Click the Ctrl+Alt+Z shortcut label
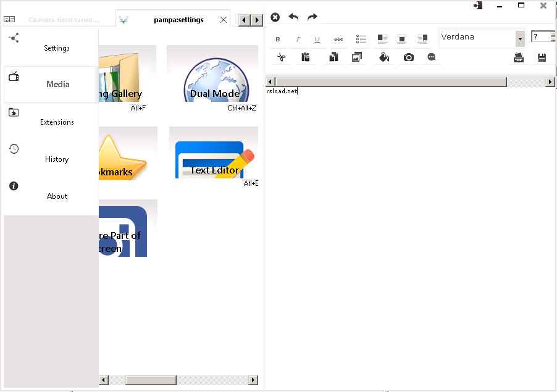The image size is (557, 392). [x=242, y=108]
